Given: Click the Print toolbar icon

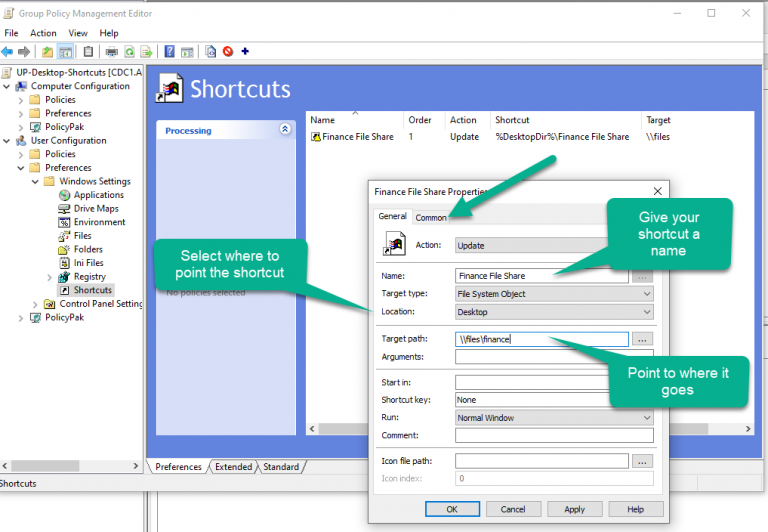Looking at the screenshot, I should [x=112, y=51].
